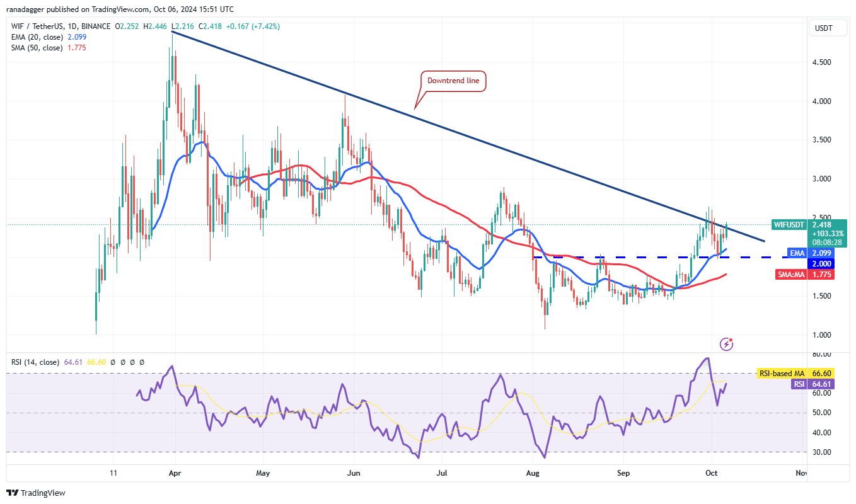The height and width of the screenshot is (504, 856).
Task: Select the SMA:MA 1.775 axis tag
Action: click(x=809, y=274)
